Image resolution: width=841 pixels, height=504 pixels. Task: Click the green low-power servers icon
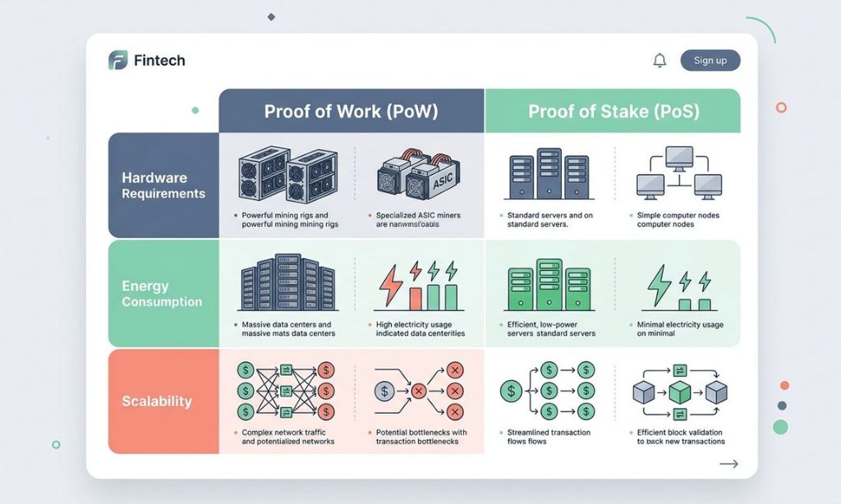tap(549, 283)
